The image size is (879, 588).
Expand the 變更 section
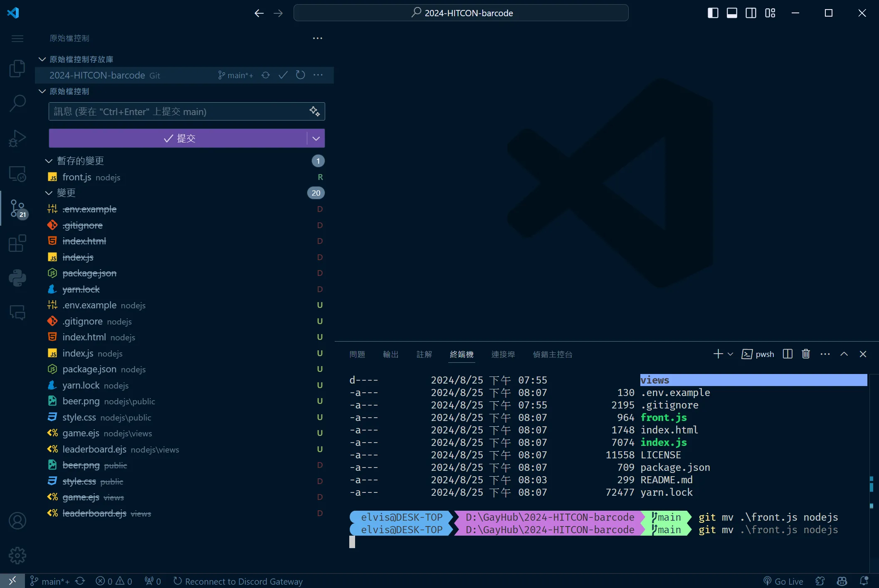tap(49, 192)
